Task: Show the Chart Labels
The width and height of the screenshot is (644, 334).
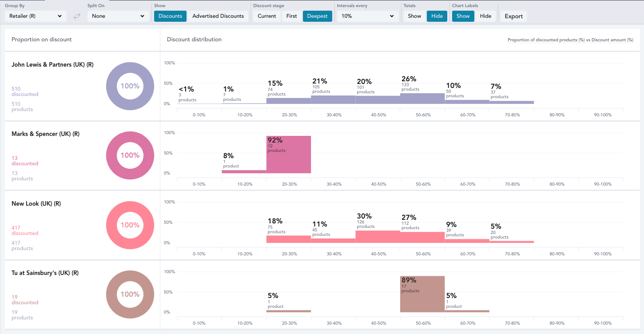Action: tap(463, 16)
